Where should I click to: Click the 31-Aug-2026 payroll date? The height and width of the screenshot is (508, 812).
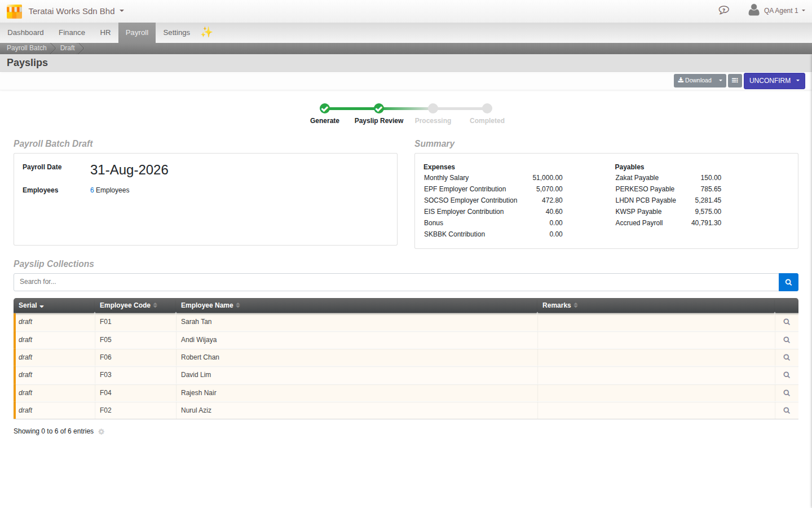(129, 170)
